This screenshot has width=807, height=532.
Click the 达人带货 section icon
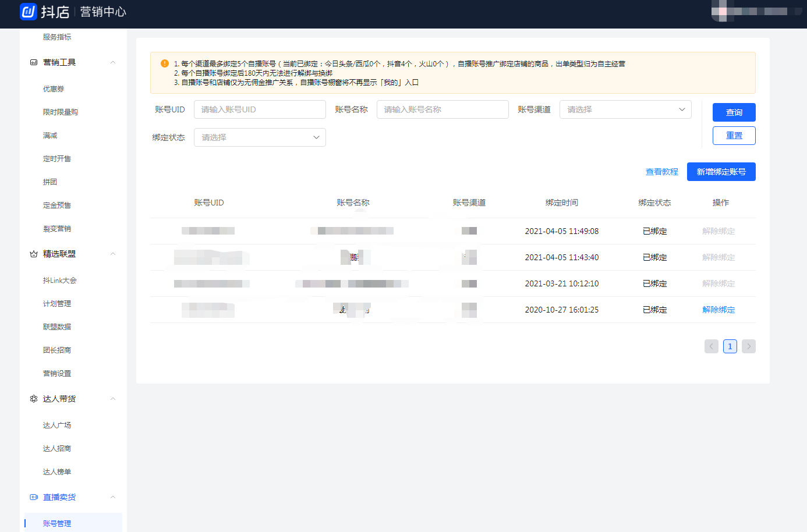pyautogui.click(x=34, y=399)
